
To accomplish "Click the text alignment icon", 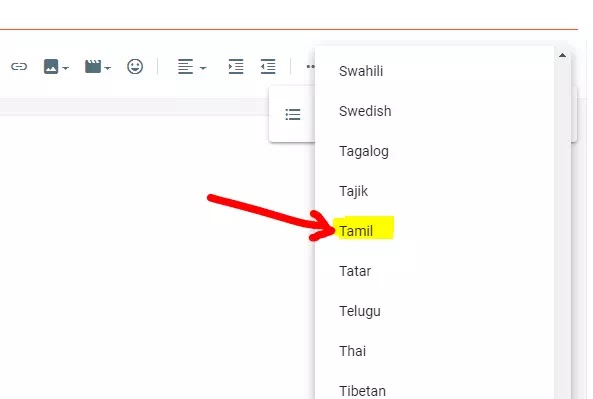I will tap(186, 67).
